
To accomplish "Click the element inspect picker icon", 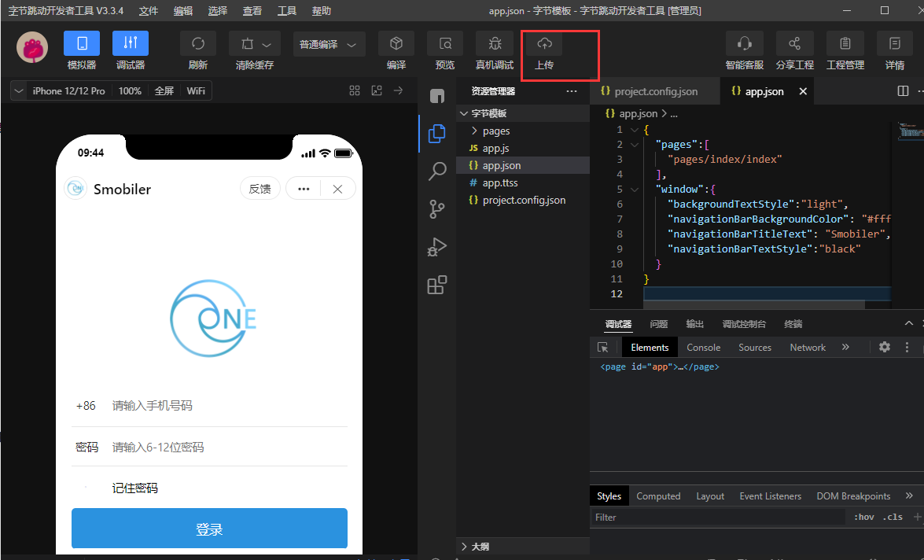I will tap(603, 347).
